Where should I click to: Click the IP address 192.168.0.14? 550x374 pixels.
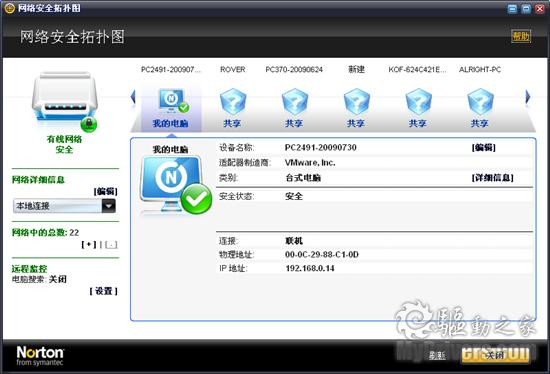310,268
